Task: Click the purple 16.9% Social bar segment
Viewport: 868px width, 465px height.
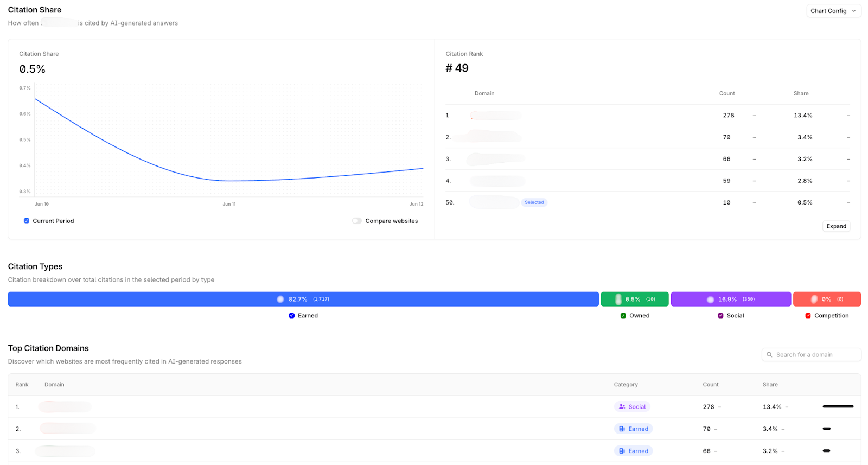Action: pyautogui.click(x=731, y=299)
